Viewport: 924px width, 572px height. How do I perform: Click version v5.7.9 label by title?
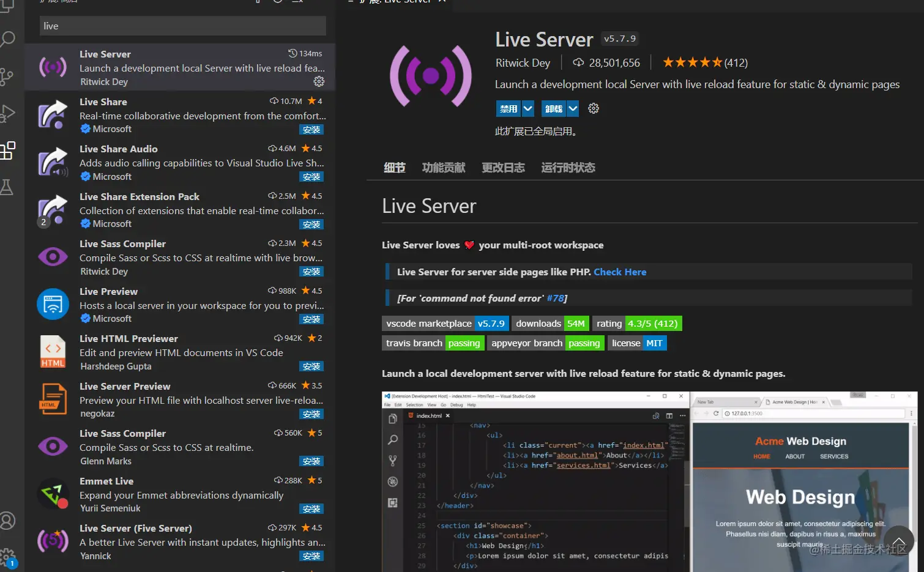pos(620,39)
